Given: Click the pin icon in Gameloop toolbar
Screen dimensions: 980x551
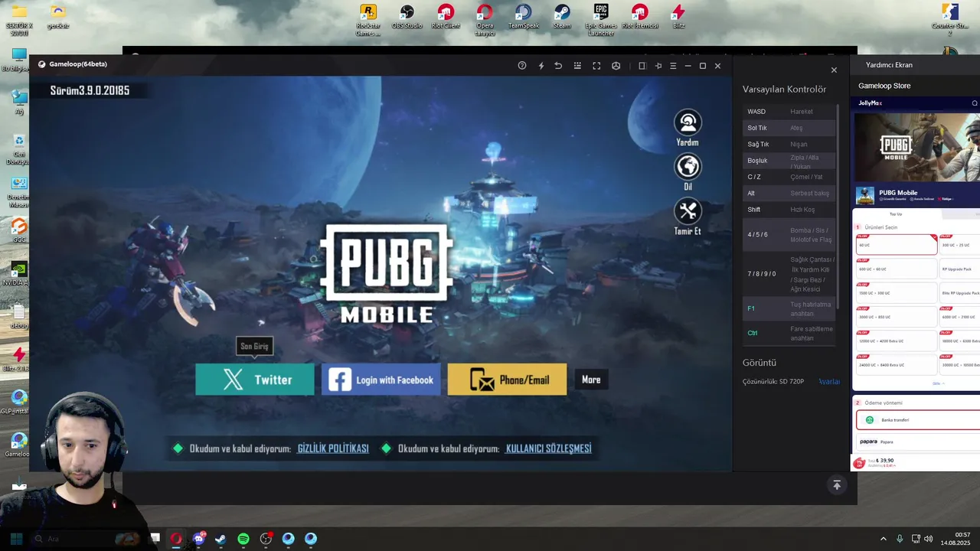Looking at the screenshot, I should (x=658, y=66).
